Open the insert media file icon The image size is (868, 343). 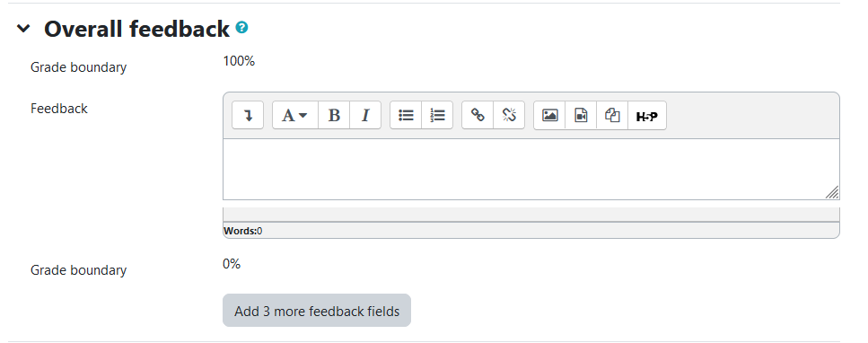point(581,115)
